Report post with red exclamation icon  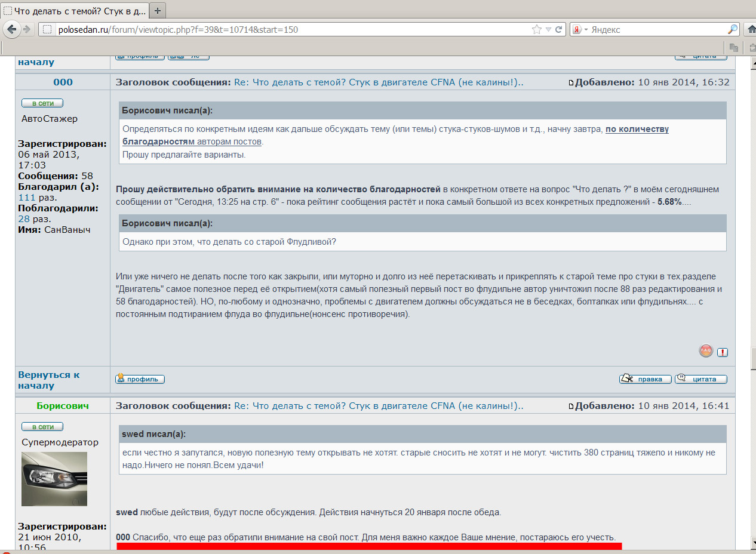(723, 352)
